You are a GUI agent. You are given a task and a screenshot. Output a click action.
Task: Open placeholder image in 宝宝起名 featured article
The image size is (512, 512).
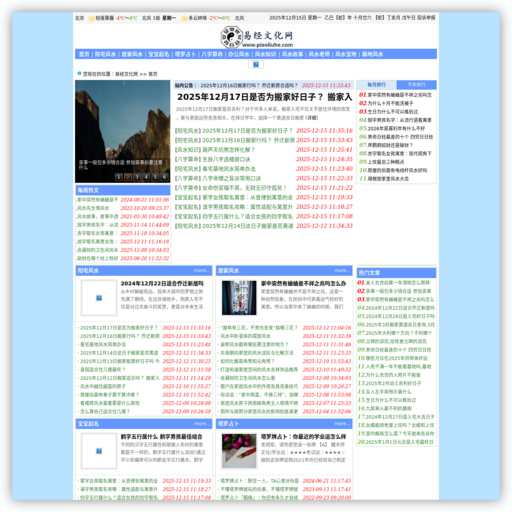coord(99,451)
